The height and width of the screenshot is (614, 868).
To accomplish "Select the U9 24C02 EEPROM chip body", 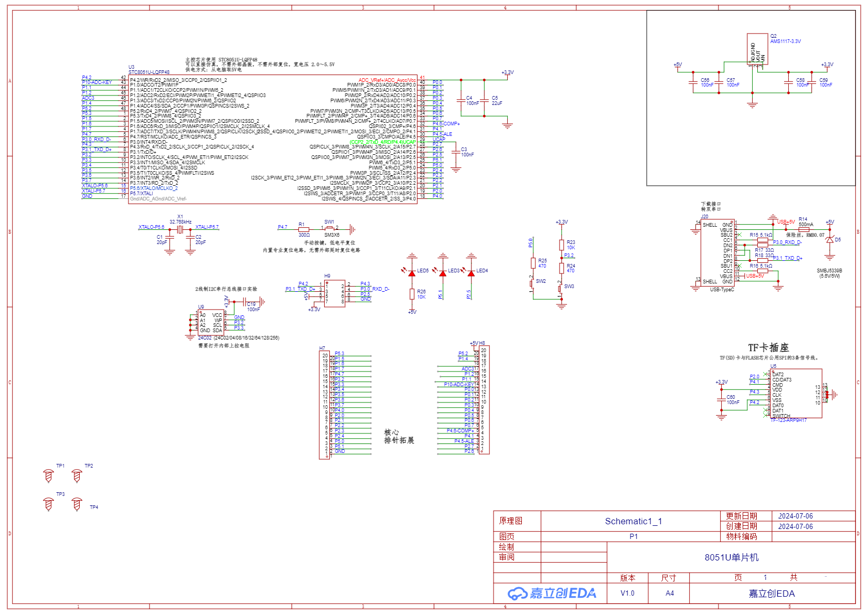I will tap(211, 322).
